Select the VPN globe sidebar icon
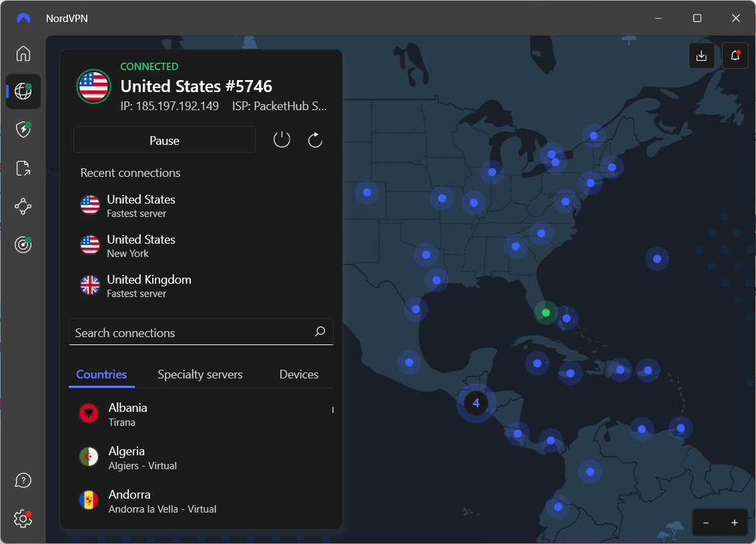The height and width of the screenshot is (544, 756). [x=23, y=91]
